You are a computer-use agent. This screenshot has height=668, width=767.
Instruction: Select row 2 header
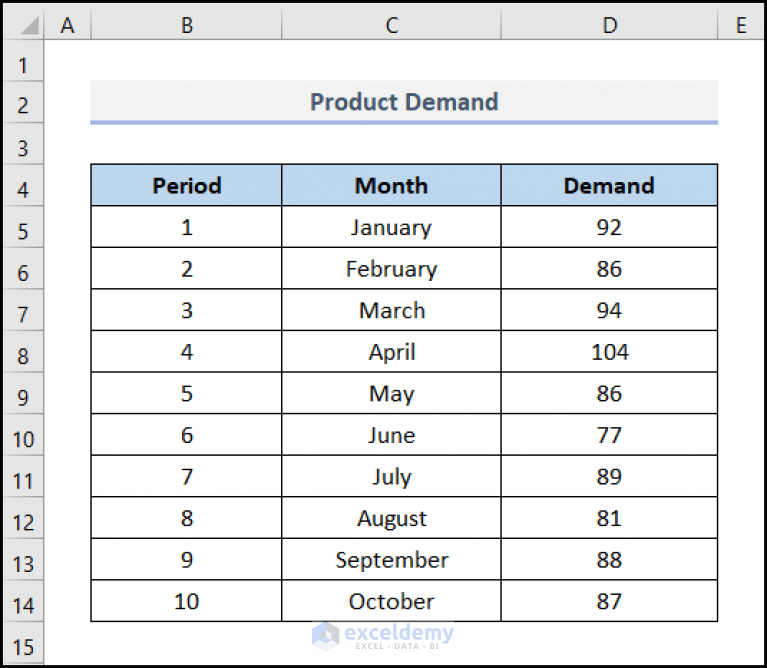23,102
